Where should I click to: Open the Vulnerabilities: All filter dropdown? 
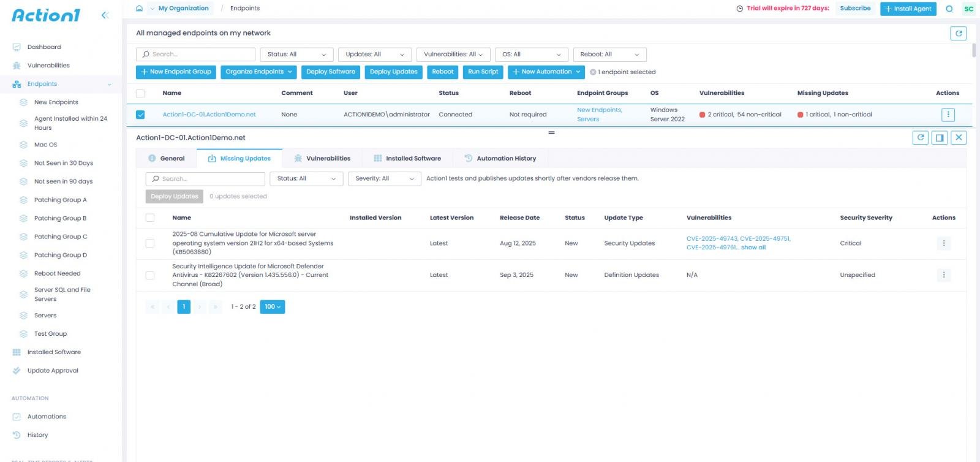(x=453, y=55)
